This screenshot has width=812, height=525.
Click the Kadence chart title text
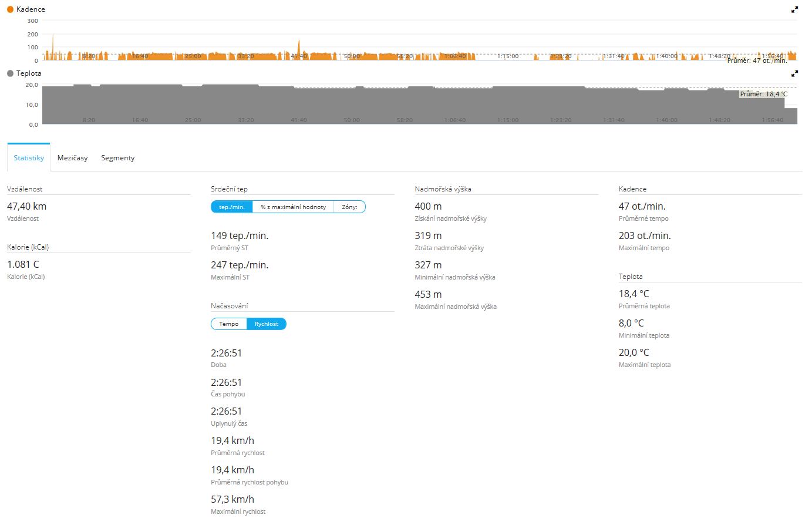(x=31, y=9)
